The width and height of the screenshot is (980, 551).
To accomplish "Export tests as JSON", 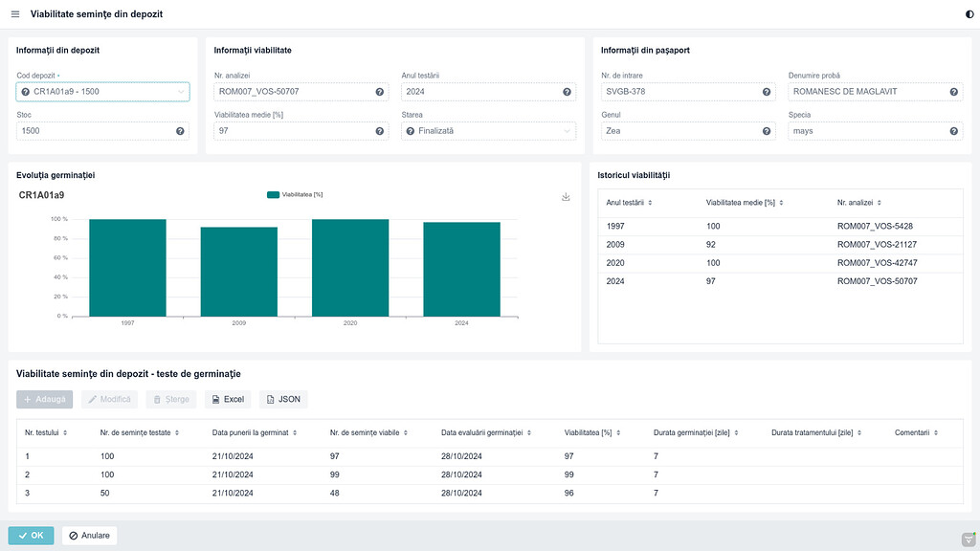I will coord(283,399).
